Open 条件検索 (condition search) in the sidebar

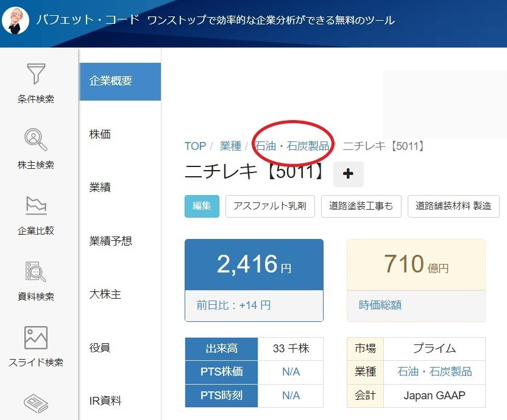(37, 84)
